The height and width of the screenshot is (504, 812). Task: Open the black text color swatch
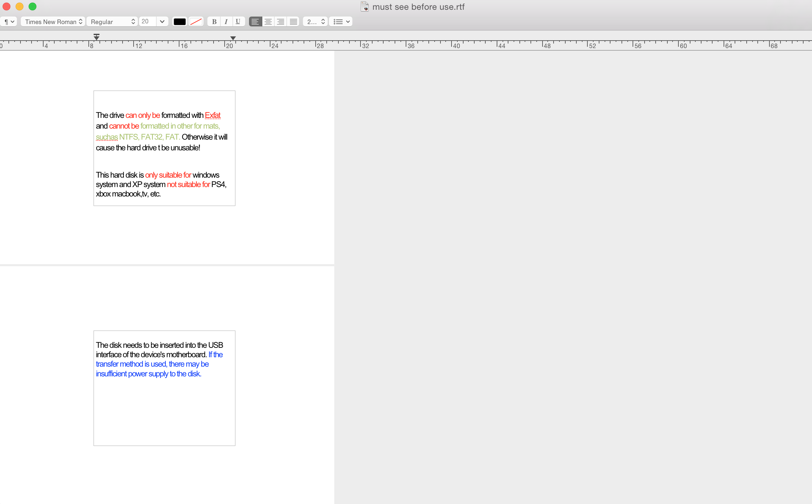pos(179,22)
